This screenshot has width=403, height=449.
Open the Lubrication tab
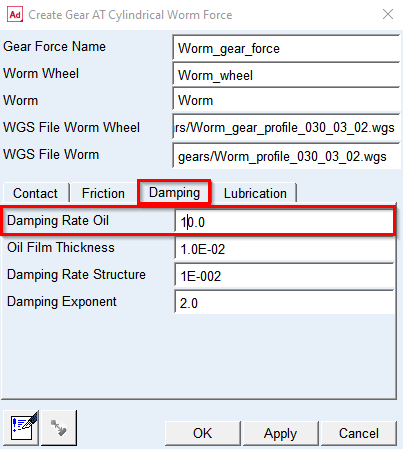tap(255, 193)
